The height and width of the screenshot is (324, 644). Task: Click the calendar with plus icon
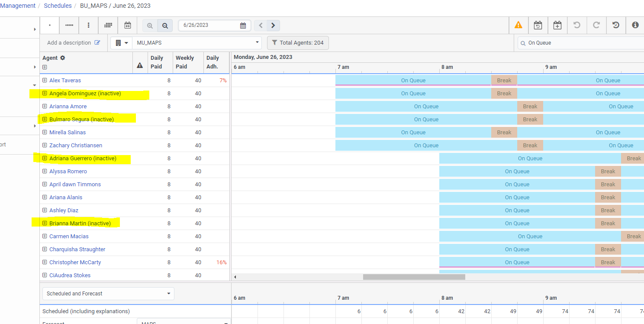point(557,25)
